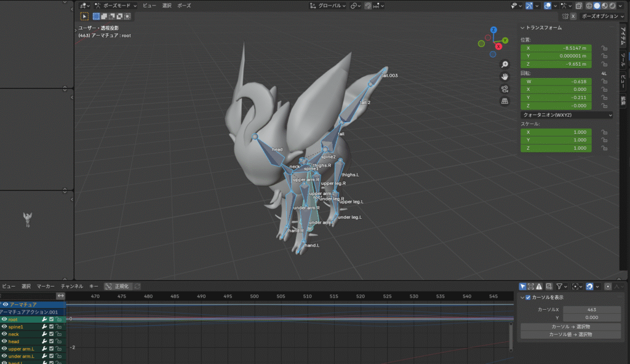630x364 pixels.
Task: Click the wrench modifier icon for root
Action: click(45, 320)
